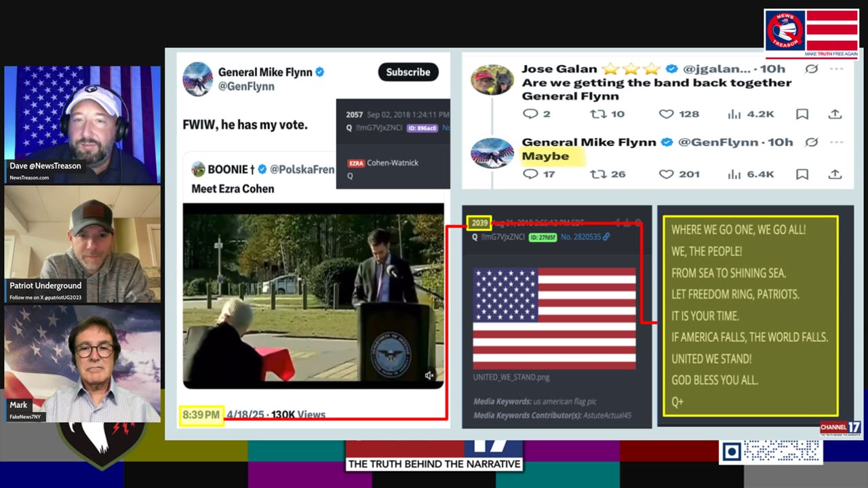Open the @GenFlynn handle under Flynn's name
The image size is (868, 488).
coord(246,87)
